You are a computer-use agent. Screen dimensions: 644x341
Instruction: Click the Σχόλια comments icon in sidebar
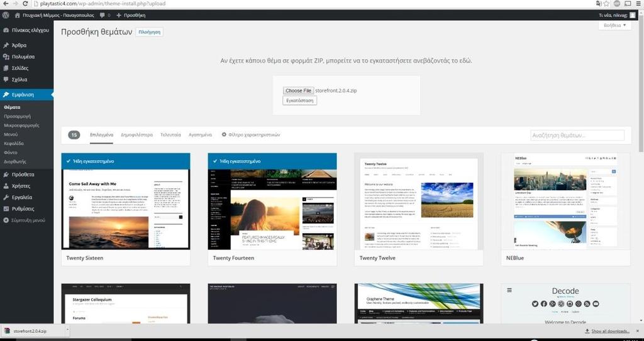pyautogui.click(x=6, y=80)
